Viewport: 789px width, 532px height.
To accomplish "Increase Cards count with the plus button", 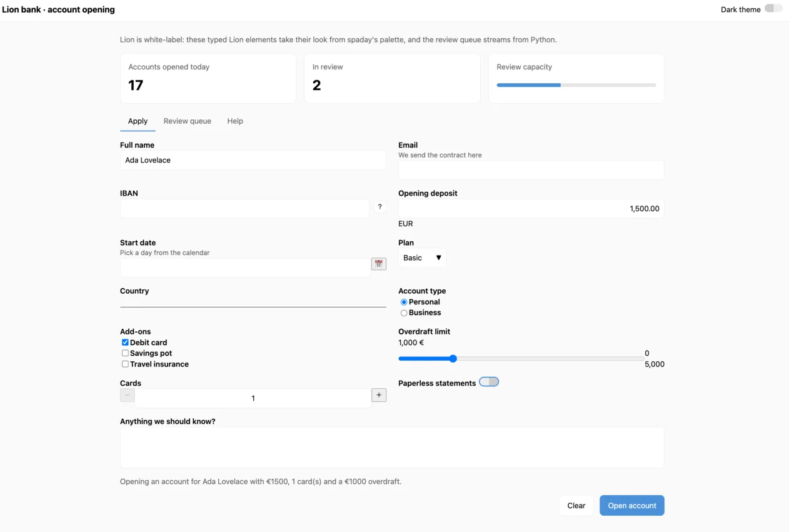I will [379, 395].
